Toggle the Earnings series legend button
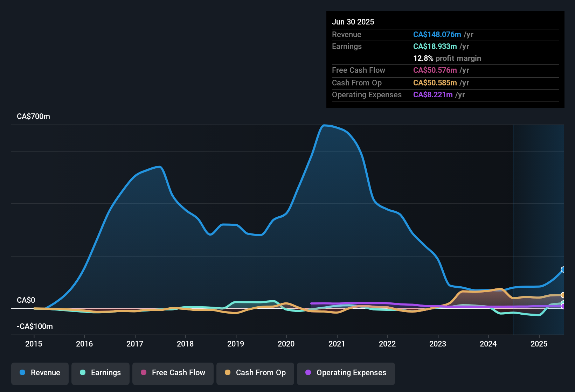 click(x=101, y=373)
